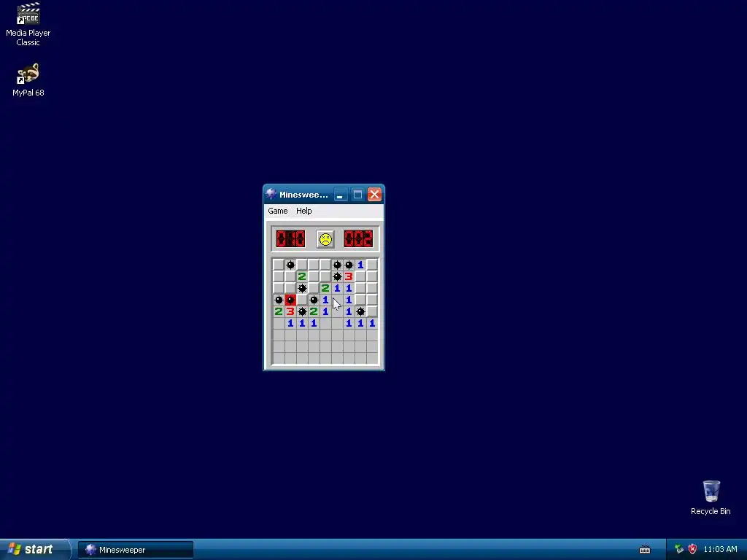Click the mine directly left of the exploded mine

(x=279, y=300)
